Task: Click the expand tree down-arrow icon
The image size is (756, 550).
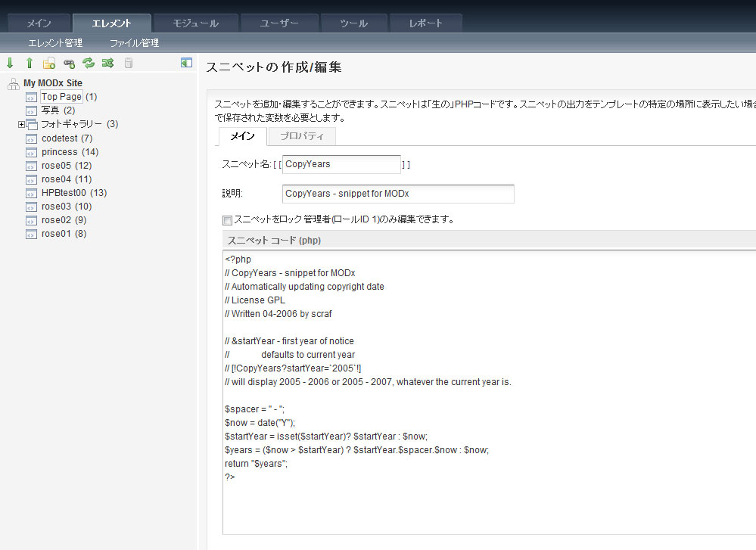Action: click(10, 64)
